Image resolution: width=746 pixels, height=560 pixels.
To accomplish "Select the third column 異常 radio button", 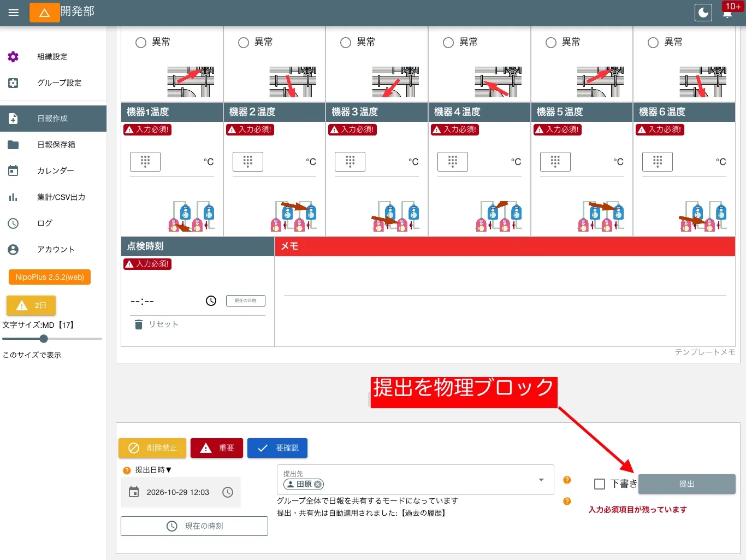I will (x=346, y=43).
